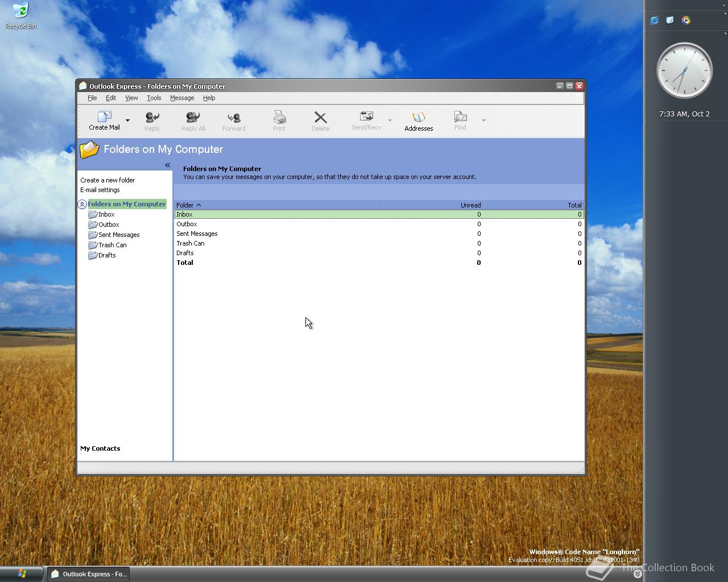Screen dimensions: 728x582
Task: Open the Windows Start button
Action: pyautogui.click(x=22, y=574)
